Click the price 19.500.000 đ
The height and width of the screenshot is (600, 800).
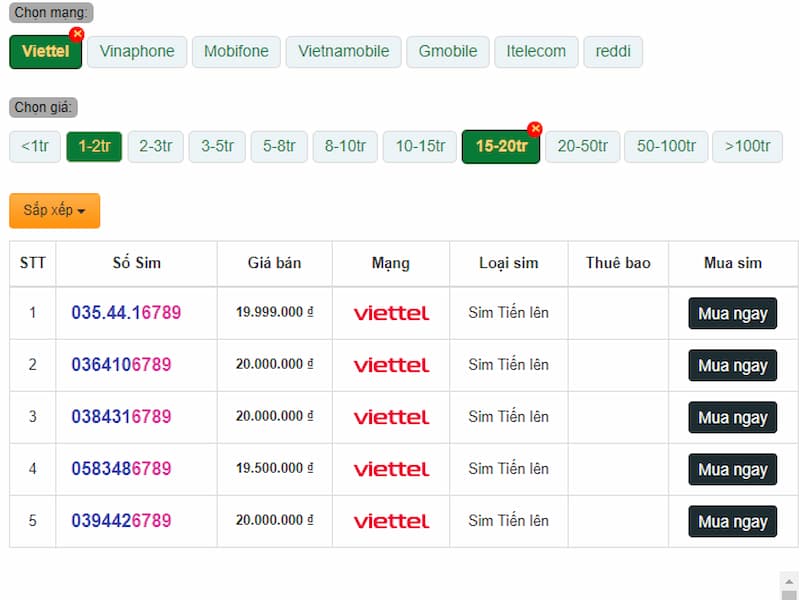coord(274,468)
